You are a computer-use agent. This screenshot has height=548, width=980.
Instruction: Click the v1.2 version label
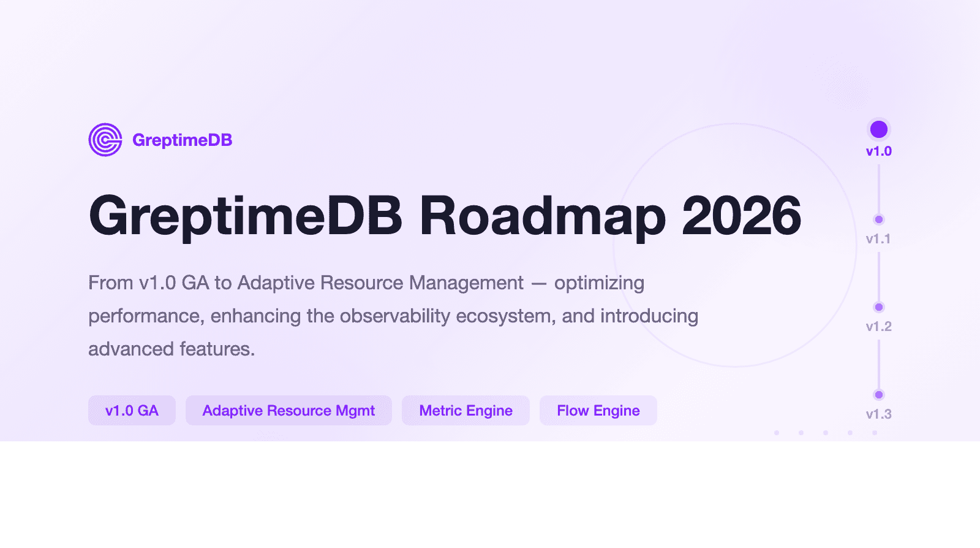878,327
